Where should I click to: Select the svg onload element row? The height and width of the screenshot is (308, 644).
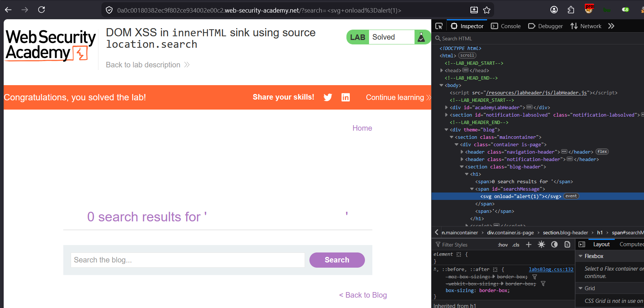538,196
